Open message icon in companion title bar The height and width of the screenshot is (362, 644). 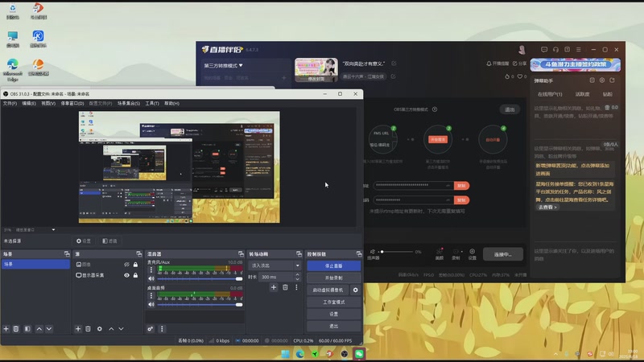click(x=544, y=49)
